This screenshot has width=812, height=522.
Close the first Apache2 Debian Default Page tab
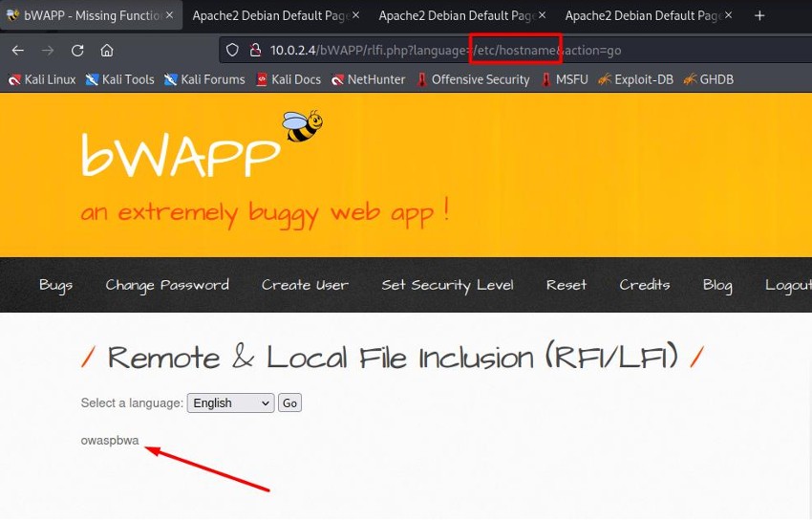355,15
